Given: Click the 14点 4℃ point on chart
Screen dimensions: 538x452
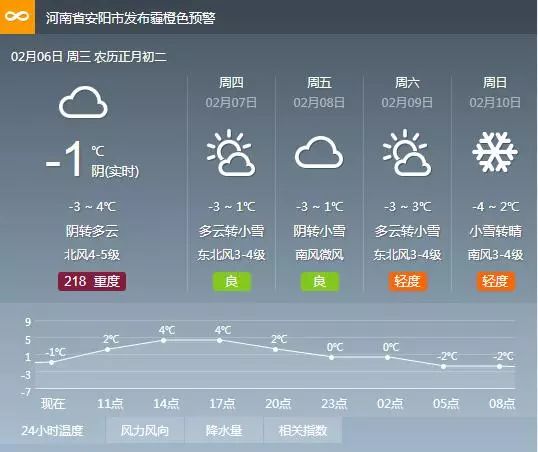Looking at the screenshot, I should click(164, 340).
